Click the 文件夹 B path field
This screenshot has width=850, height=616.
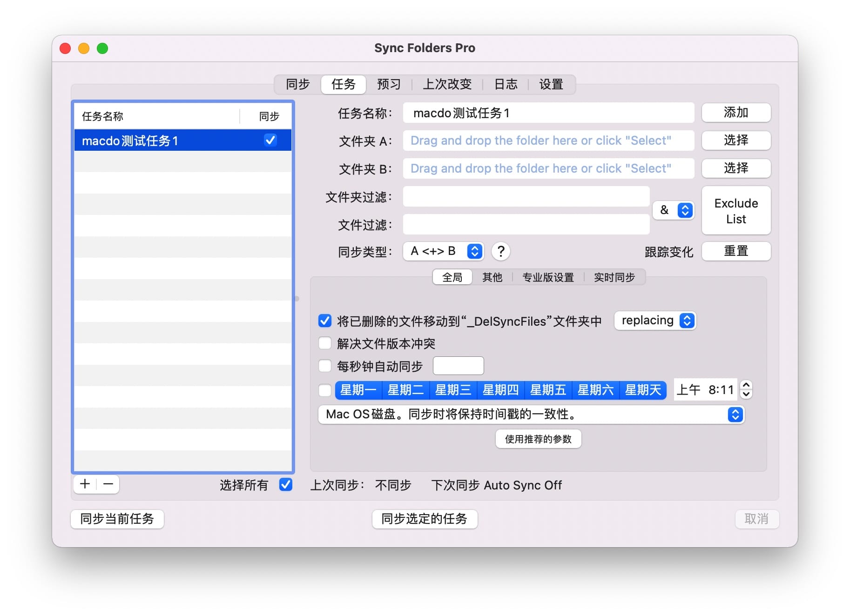(548, 168)
